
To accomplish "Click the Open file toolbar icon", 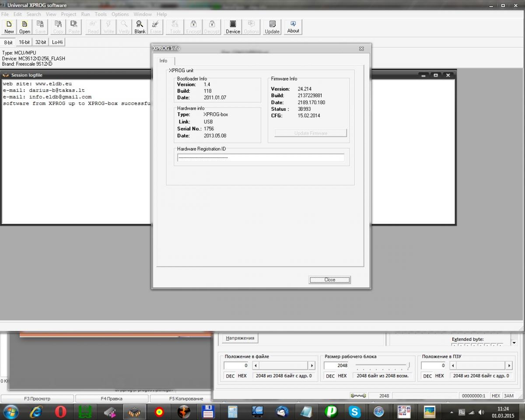I will coord(25,27).
